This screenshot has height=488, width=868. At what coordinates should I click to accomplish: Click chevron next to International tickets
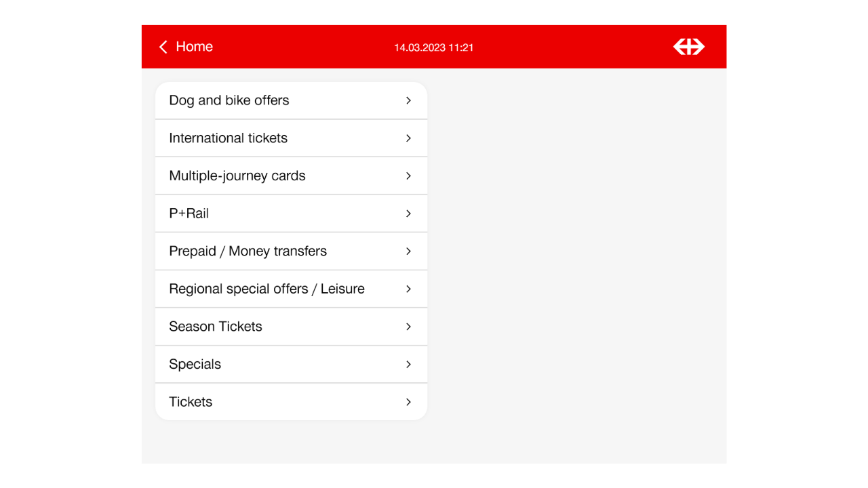click(408, 138)
